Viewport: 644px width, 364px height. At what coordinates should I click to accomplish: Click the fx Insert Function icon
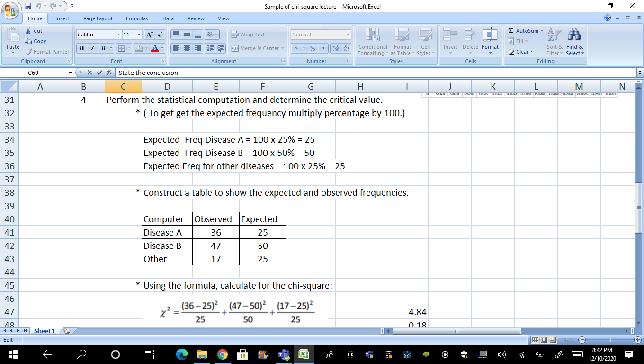[x=109, y=73]
